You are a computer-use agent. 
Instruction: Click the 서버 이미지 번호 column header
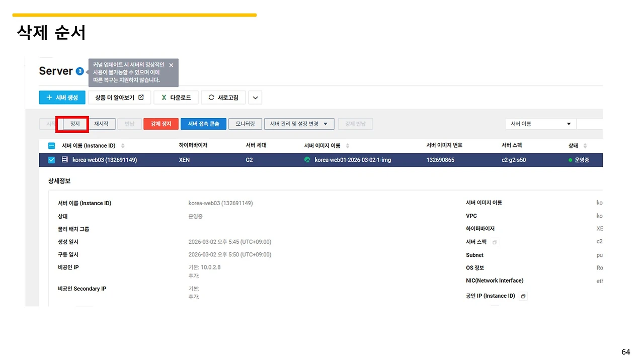(x=444, y=145)
